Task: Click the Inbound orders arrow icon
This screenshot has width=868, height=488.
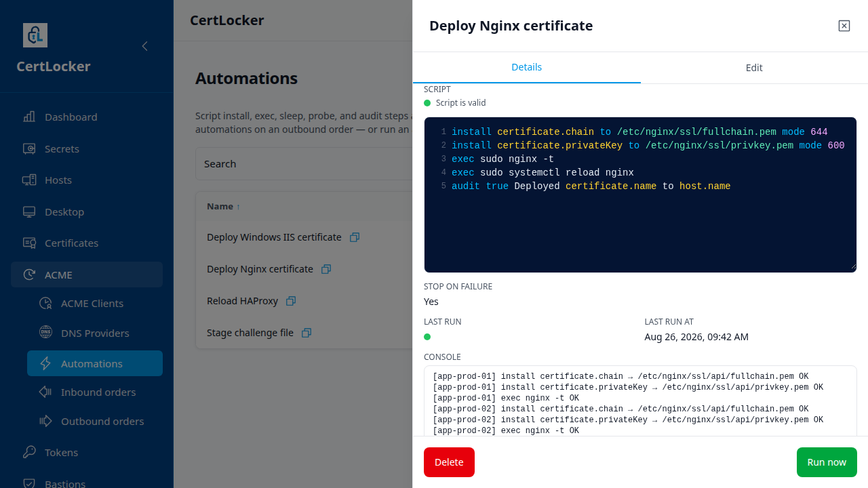Action: pos(45,392)
